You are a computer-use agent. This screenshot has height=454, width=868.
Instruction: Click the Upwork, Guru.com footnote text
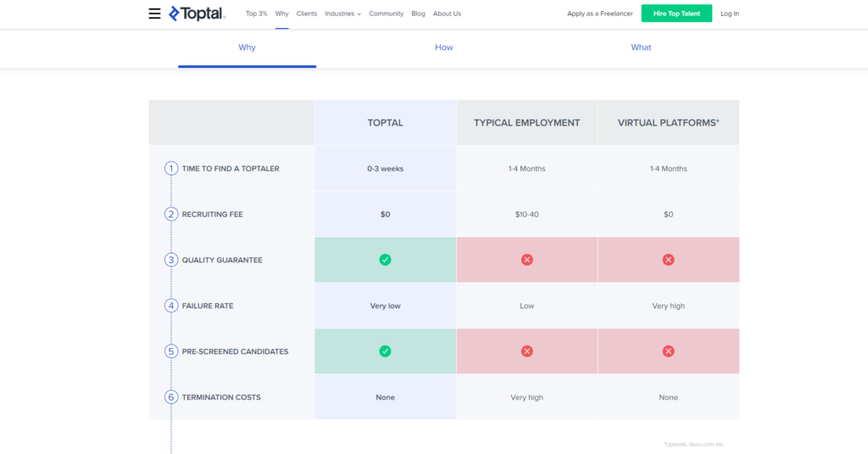694,444
